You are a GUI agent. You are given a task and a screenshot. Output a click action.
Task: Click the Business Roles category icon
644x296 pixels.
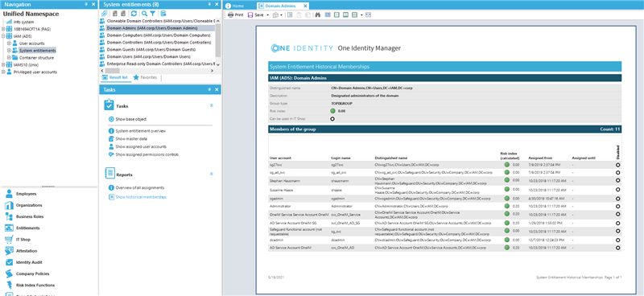pyautogui.click(x=9, y=216)
